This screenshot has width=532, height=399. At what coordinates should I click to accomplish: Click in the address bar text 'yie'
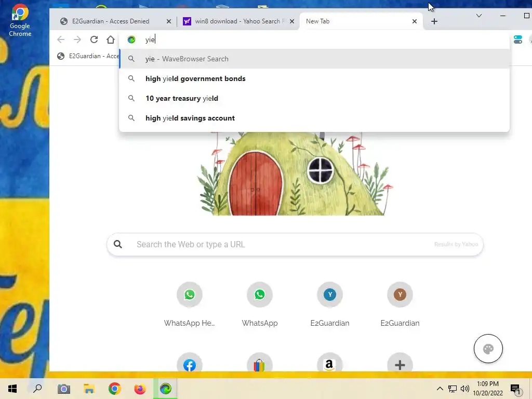150,39
